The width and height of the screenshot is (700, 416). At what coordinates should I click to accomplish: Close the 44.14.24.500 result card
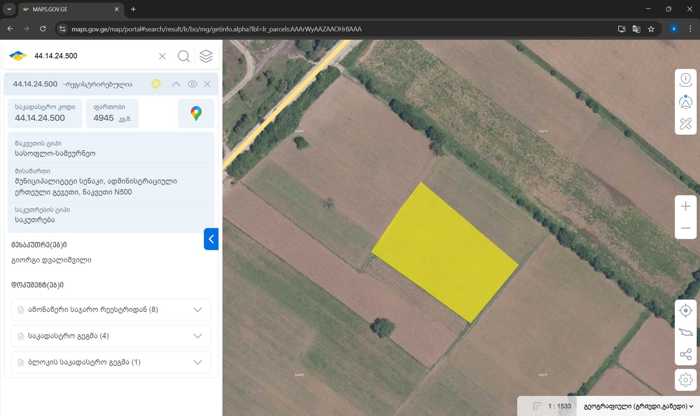pyautogui.click(x=207, y=84)
